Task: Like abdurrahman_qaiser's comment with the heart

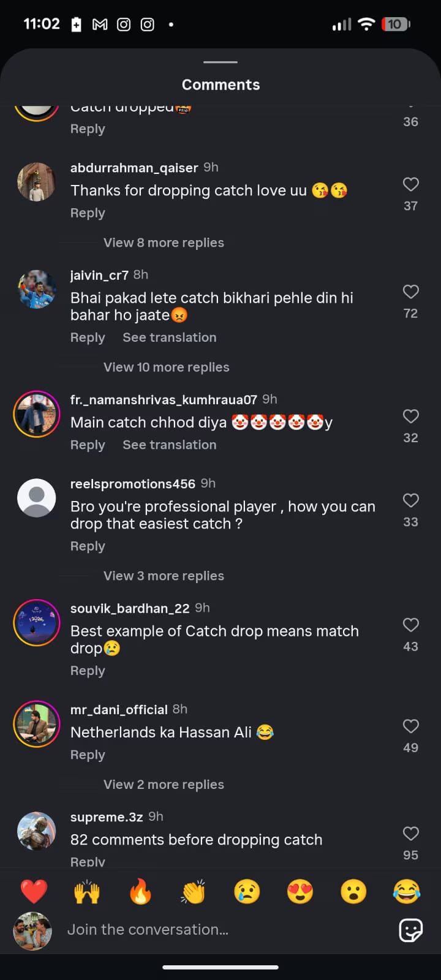Action: click(x=410, y=184)
